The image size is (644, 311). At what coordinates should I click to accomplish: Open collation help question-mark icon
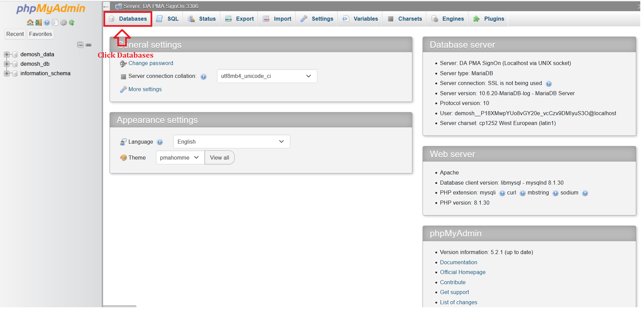pos(203,77)
